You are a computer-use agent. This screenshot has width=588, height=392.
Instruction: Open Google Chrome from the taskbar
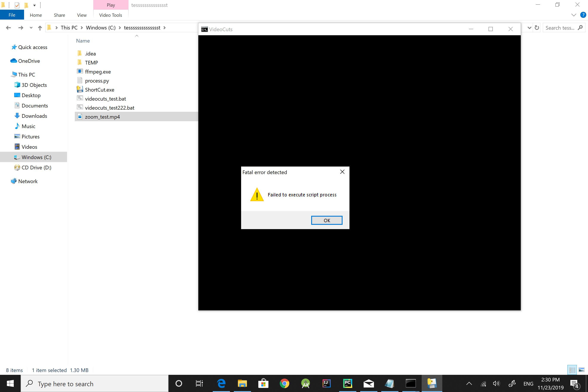285,383
